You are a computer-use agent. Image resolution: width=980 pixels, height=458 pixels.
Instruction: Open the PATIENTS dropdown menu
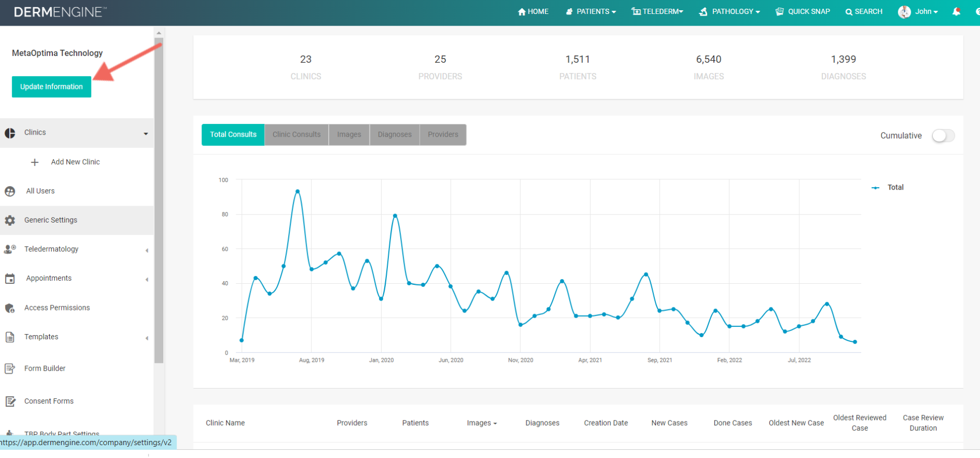pyautogui.click(x=591, y=12)
